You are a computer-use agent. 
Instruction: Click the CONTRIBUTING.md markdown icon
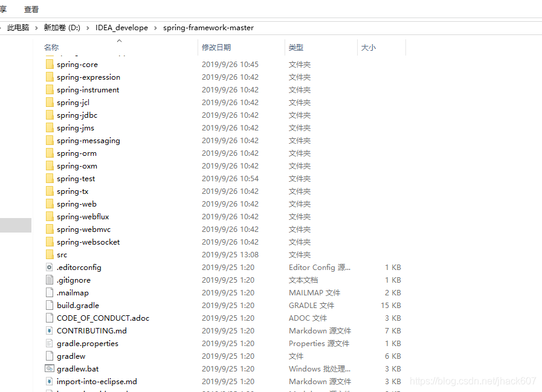(x=50, y=330)
